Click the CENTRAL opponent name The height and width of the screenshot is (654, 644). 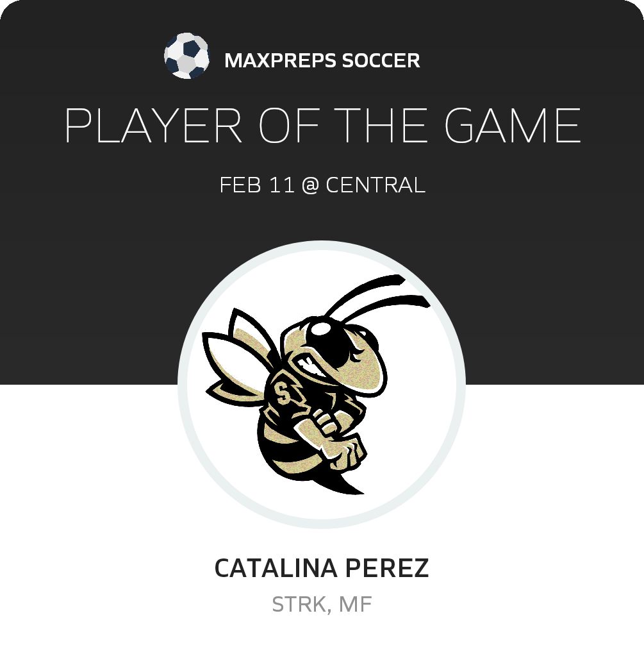pos(376,185)
